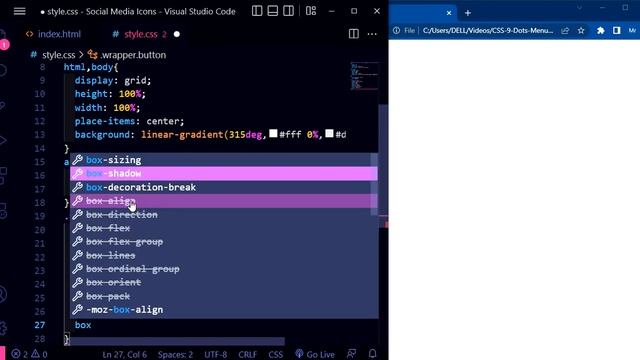The height and width of the screenshot is (360, 640).
Task: Select the box-shadow suggestion
Action: click(x=224, y=173)
